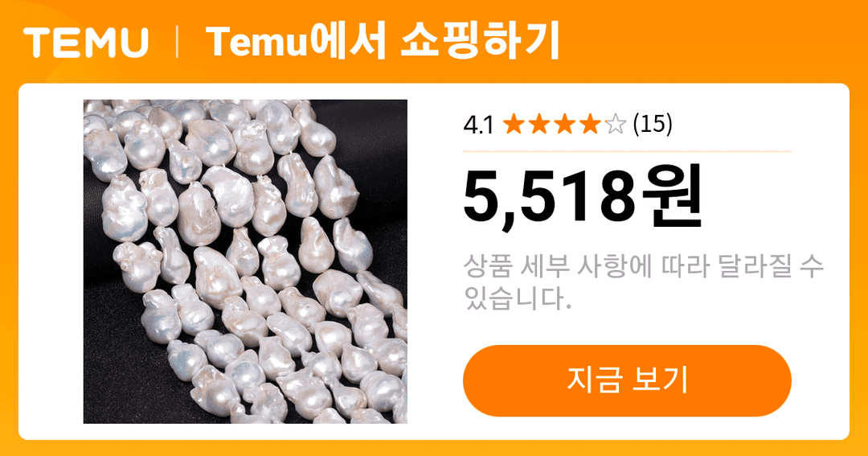868x456 pixels.
Task: Click the 있습니다. text line
Action: pyautogui.click(x=518, y=298)
